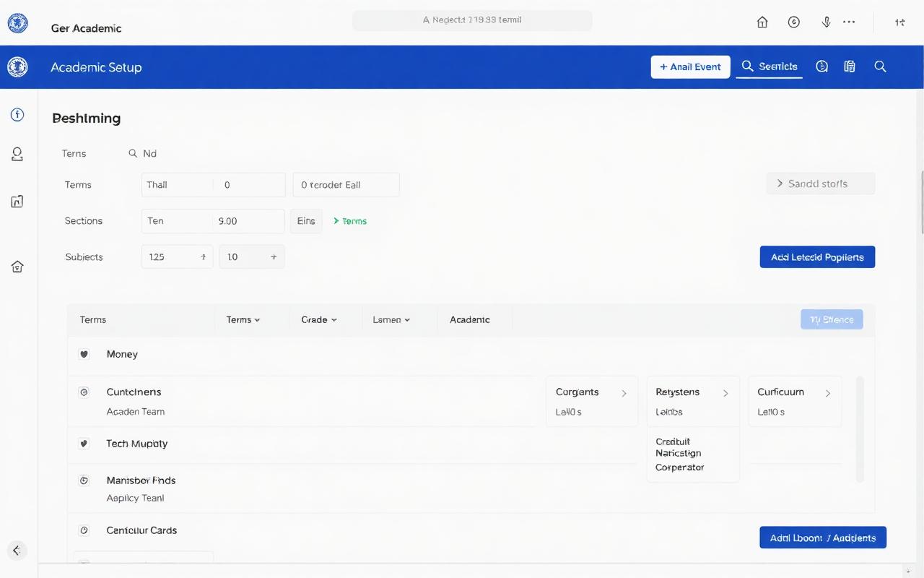
Task: Collapse sidebar with left chevron button
Action: 17,551
